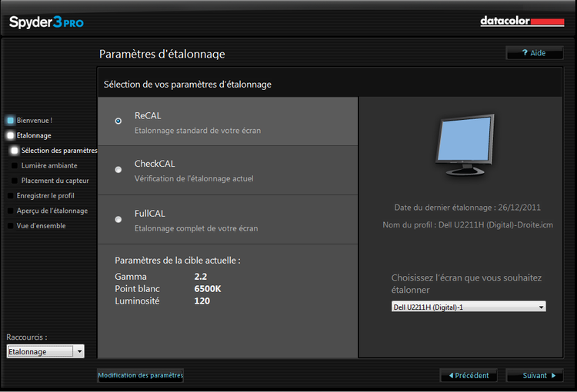The image size is (577, 392).
Task: Select Sélection des paramètres sidebar item
Action: (x=59, y=151)
